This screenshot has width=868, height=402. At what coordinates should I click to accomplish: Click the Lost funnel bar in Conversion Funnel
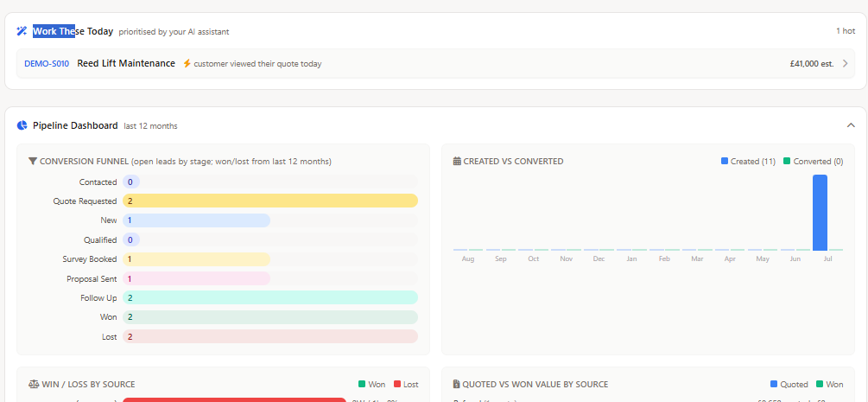(x=270, y=336)
